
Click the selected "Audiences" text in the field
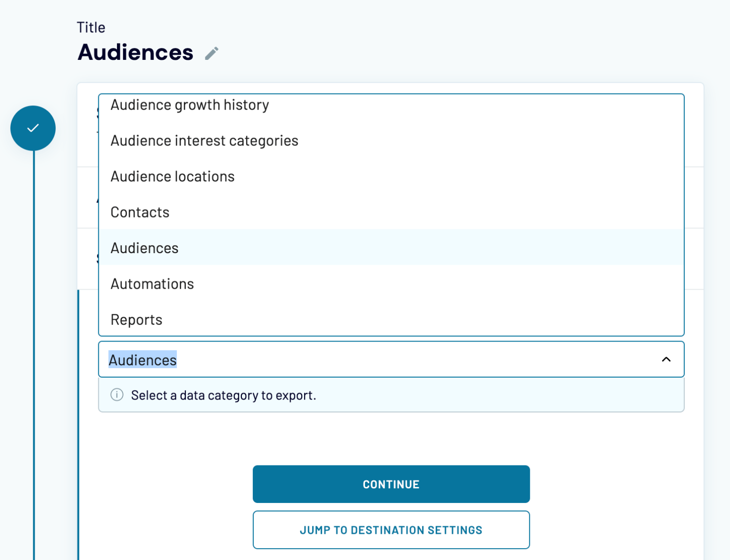coord(143,360)
